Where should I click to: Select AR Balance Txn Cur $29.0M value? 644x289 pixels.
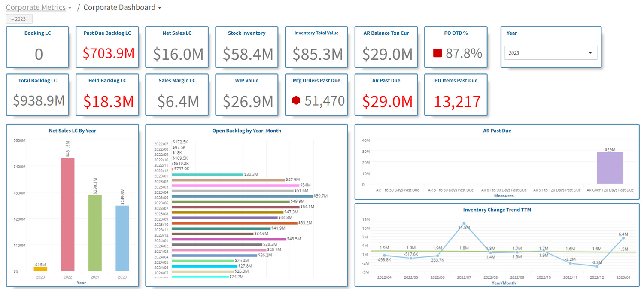coord(387,54)
